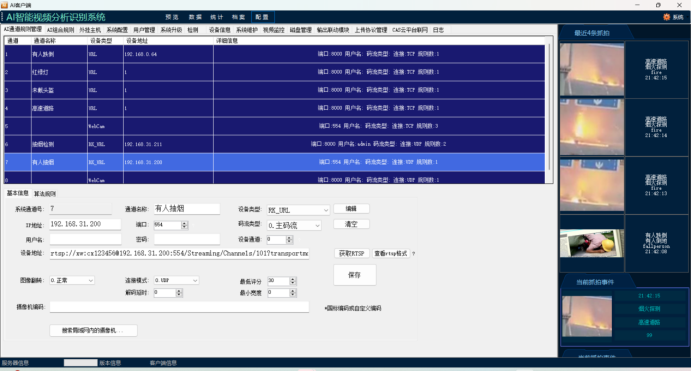Viewport: 692px width, 371px height.
Task: Click the 查看rtsp格式 button
Action: pyautogui.click(x=391, y=254)
